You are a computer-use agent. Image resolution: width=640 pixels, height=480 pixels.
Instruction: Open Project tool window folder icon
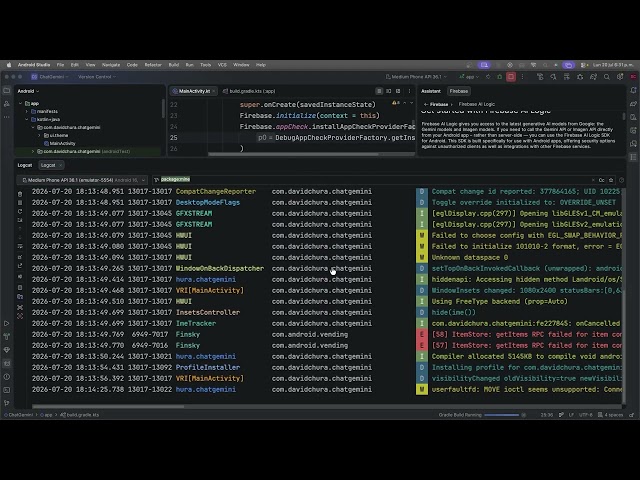click(x=7, y=91)
